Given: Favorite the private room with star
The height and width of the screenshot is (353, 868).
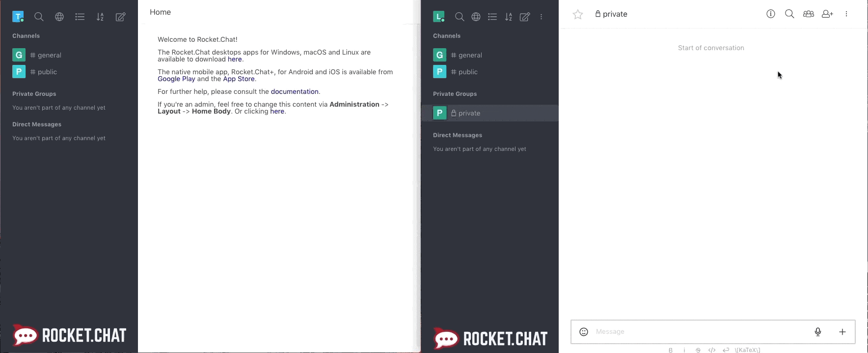Looking at the screenshot, I should click(578, 14).
